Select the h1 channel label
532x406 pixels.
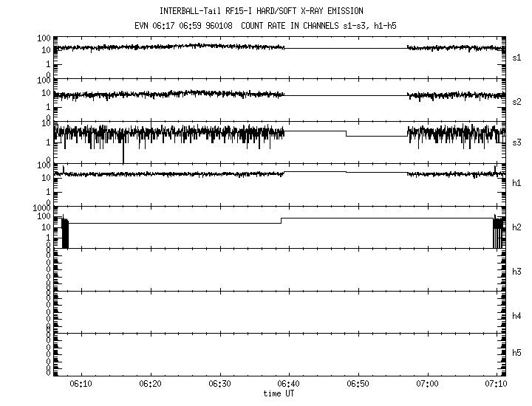[x=517, y=183]
